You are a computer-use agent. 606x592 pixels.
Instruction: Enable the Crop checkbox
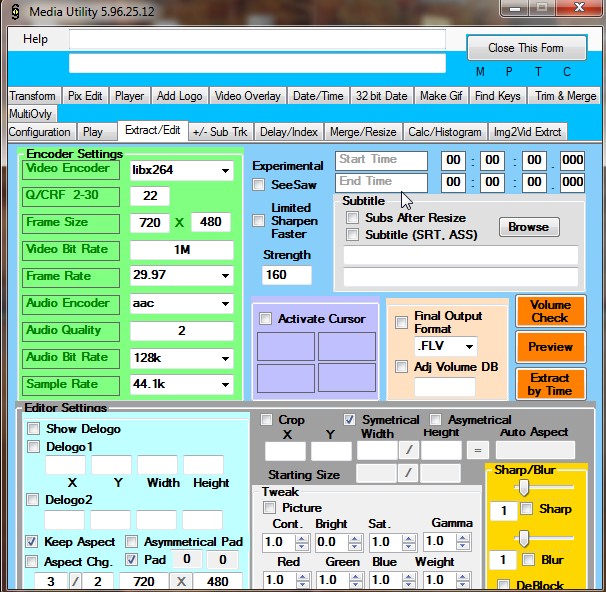pos(266,419)
